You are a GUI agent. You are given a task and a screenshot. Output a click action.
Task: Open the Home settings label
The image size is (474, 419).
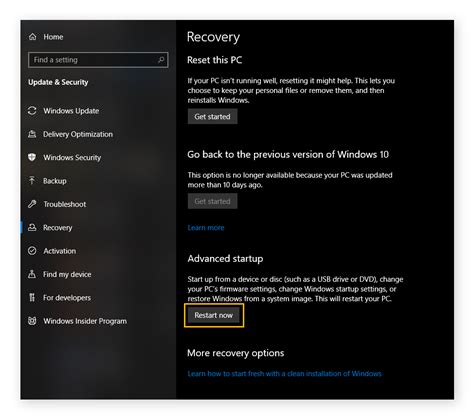(x=53, y=37)
